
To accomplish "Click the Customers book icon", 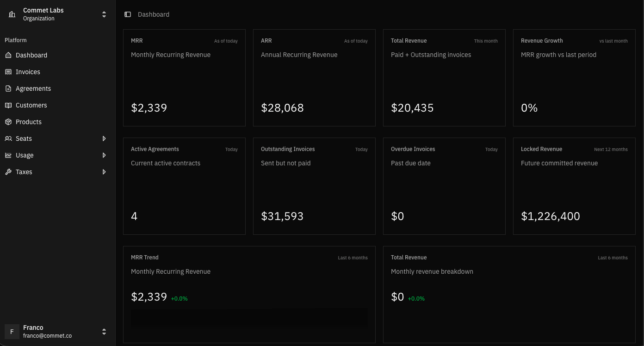I will [8, 105].
